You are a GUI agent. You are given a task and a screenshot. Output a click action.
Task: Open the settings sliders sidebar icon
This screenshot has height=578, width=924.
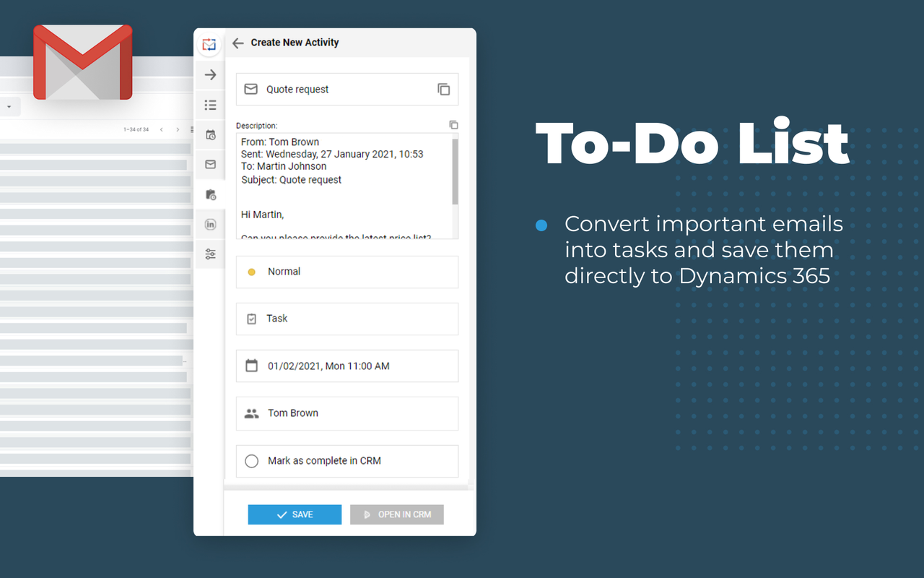pos(210,254)
